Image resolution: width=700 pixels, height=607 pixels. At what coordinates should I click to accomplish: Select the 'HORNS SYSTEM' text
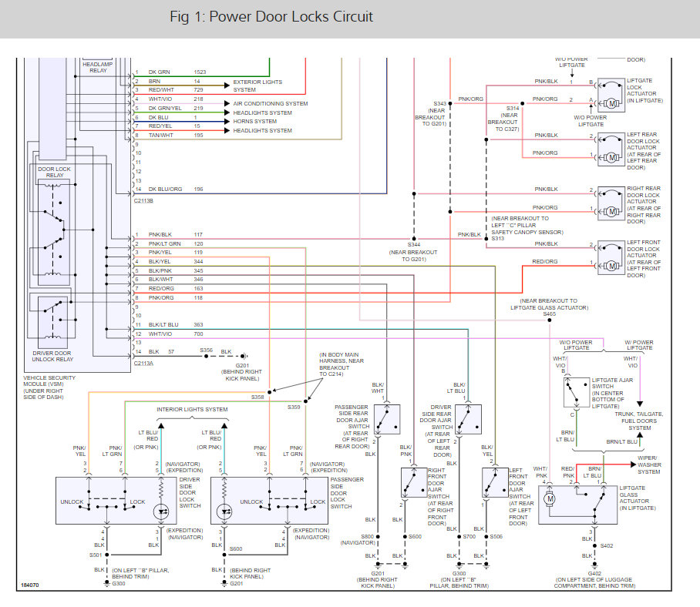click(255, 121)
